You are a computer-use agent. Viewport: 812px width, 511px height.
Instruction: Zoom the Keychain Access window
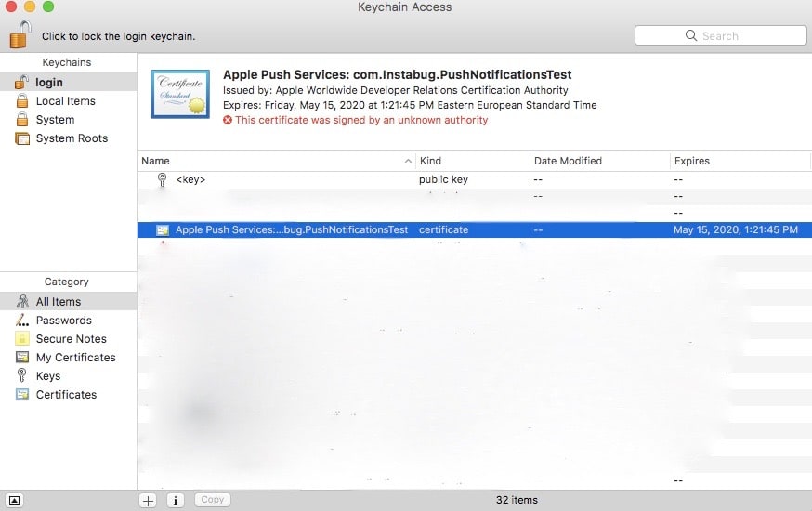click(48, 7)
